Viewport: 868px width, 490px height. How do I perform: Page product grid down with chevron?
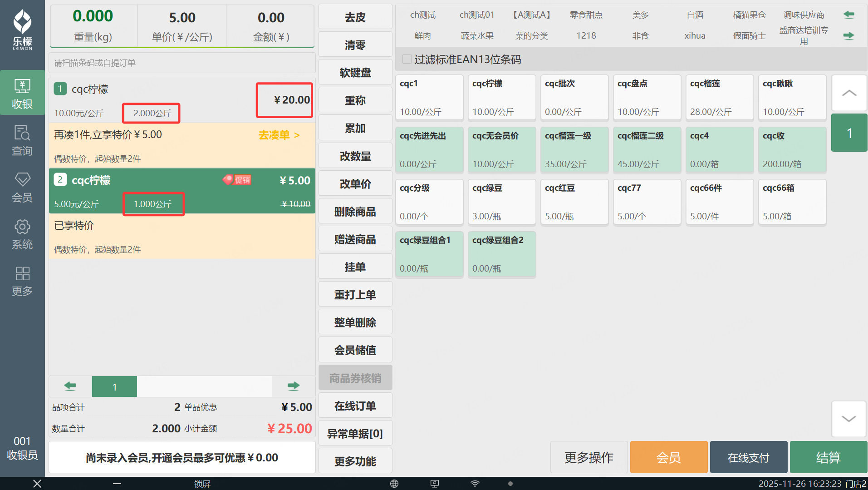[849, 419]
